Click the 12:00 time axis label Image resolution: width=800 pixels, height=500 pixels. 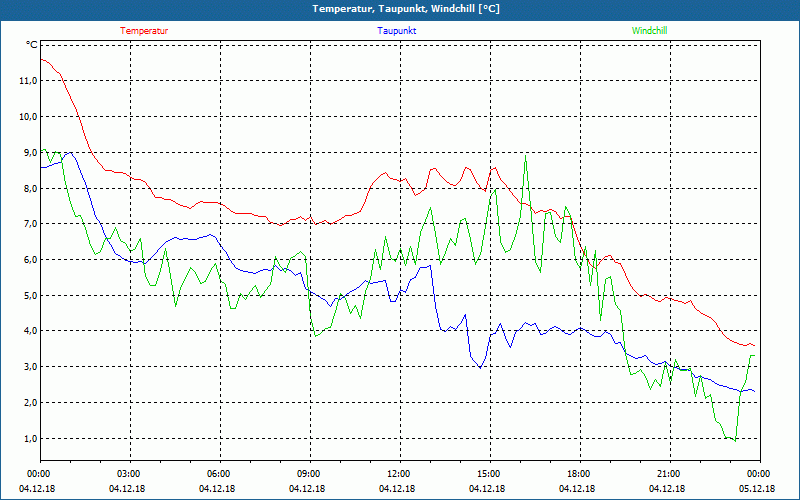coord(400,474)
